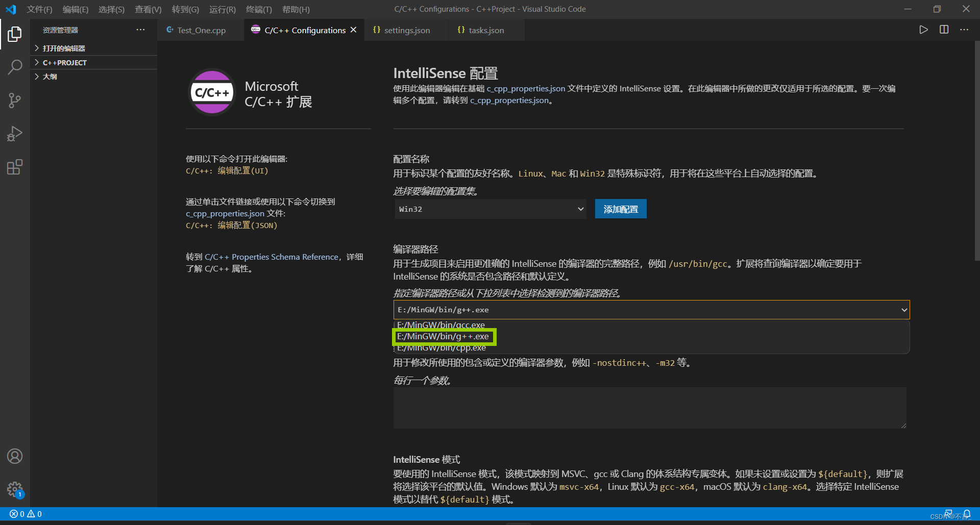This screenshot has height=525, width=980.
Task: Switch to the tasks.json tab
Action: pyautogui.click(x=486, y=30)
